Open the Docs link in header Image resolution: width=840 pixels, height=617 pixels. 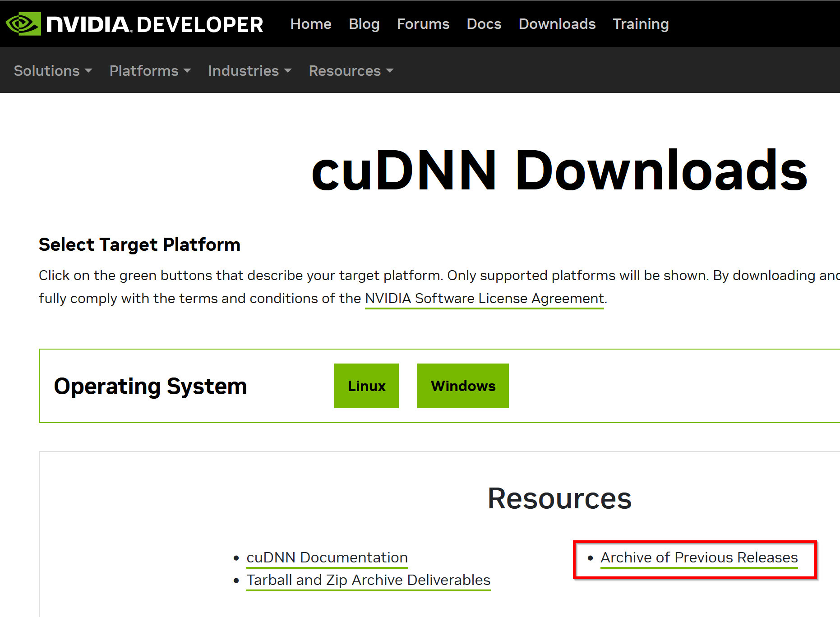click(484, 24)
